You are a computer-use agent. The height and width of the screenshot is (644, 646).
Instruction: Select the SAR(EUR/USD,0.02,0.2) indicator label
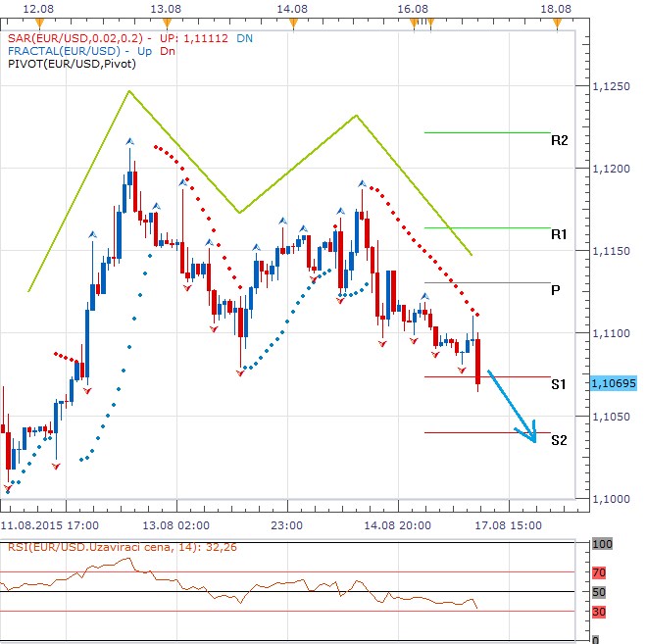tap(73, 36)
